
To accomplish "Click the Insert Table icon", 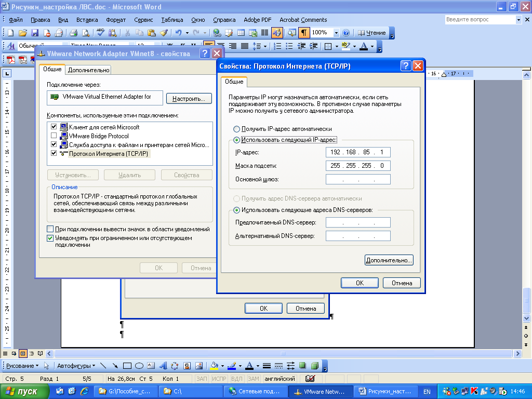I will pyautogui.click(x=241, y=33).
